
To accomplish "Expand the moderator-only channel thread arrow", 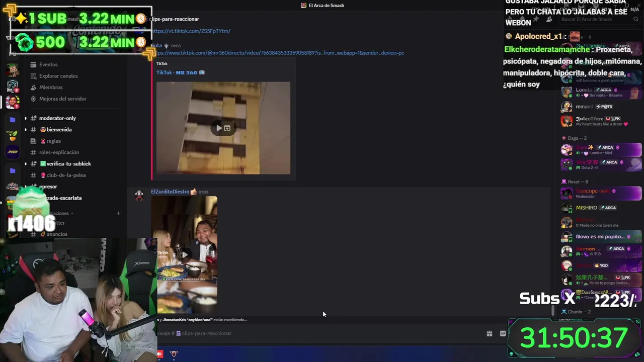I will coord(26,118).
